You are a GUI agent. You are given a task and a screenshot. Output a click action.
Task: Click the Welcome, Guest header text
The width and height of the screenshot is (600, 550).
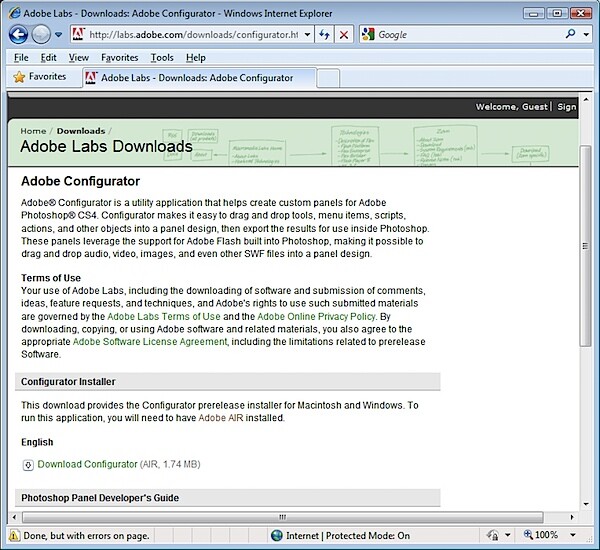pos(512,107)
